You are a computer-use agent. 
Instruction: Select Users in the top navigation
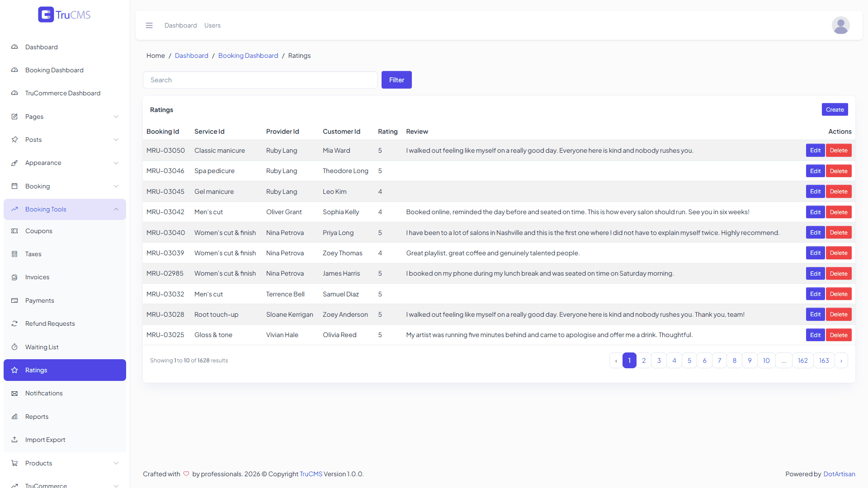212,25
